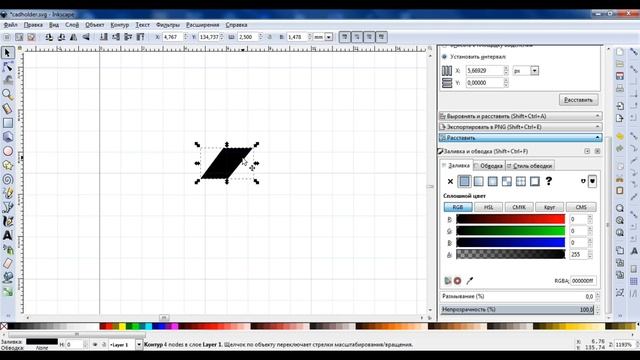Choose Linear gradient fill icon

[x=478, y=181]
